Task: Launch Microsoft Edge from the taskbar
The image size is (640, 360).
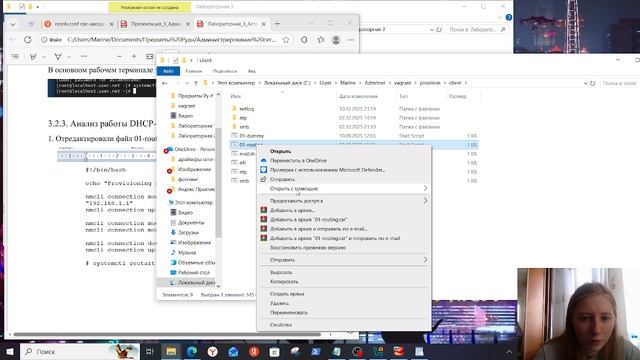Action: pos(191,351)
